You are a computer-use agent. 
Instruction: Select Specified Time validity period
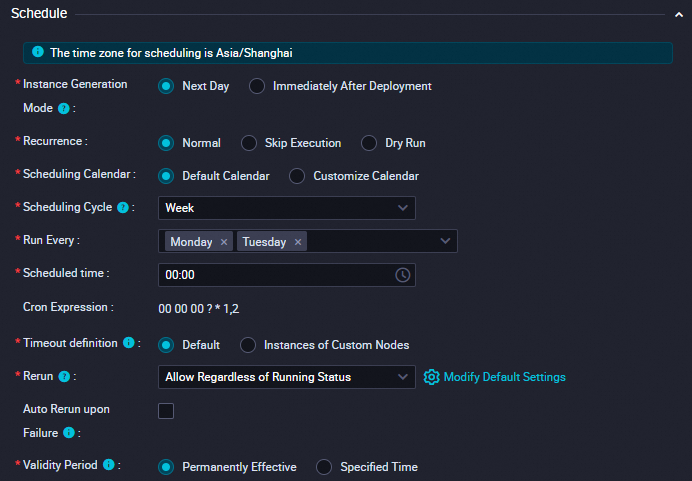tap(324, 467)
